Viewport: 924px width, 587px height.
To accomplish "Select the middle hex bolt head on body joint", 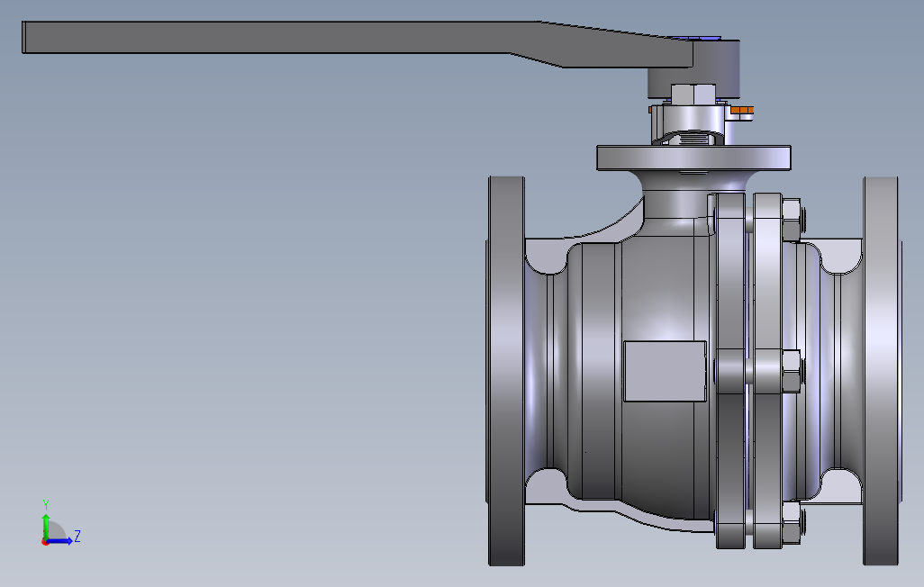I will click(791, 371).
